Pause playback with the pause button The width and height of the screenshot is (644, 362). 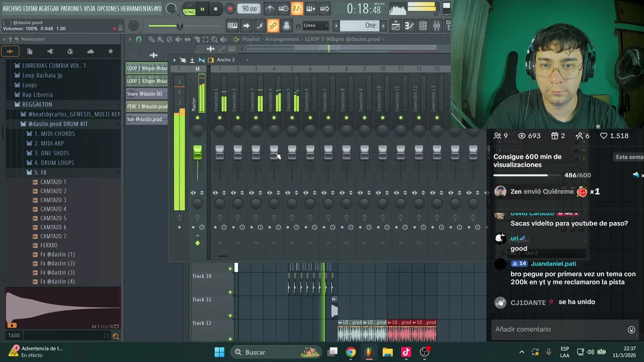point(202,9)
